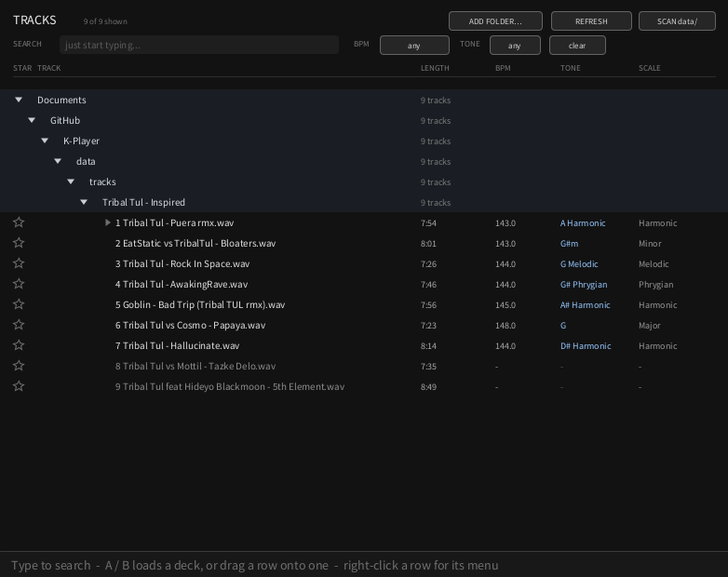Image resolution: width=728 pixels, height=577 pixels.
Task: Select 5 Goblin - Bad Trip (Tribal TUL rmx).wav
Action: (364, 304)
